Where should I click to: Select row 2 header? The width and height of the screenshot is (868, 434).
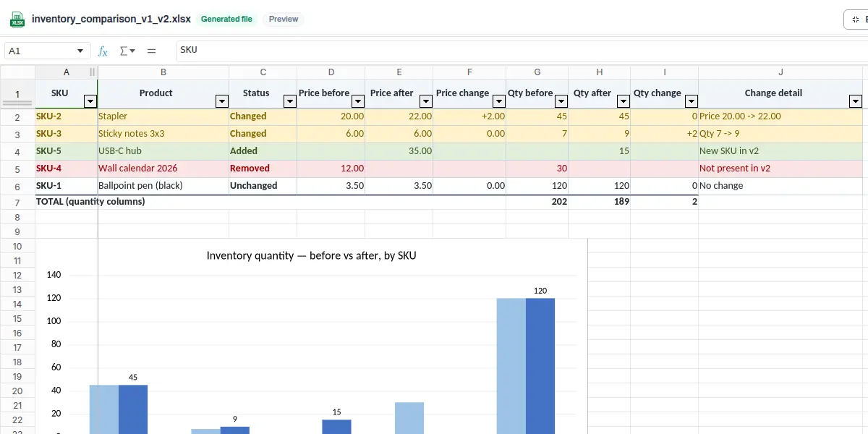click(17, 116)
